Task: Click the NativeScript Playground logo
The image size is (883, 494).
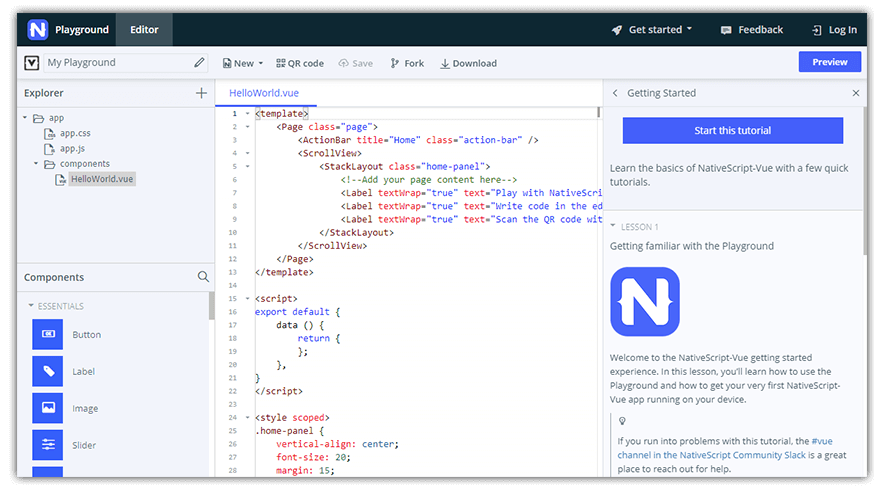Action: [x=38, y=29]
